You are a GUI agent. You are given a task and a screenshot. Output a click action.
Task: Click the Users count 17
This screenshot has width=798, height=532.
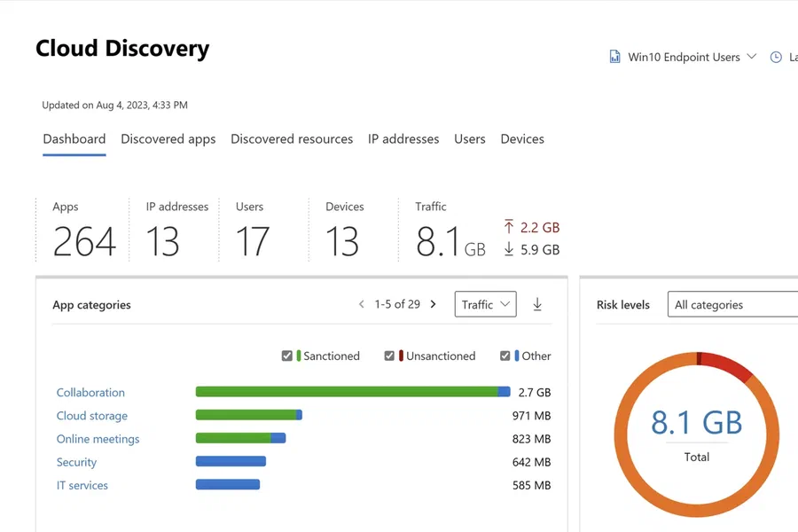pos(253,241)
